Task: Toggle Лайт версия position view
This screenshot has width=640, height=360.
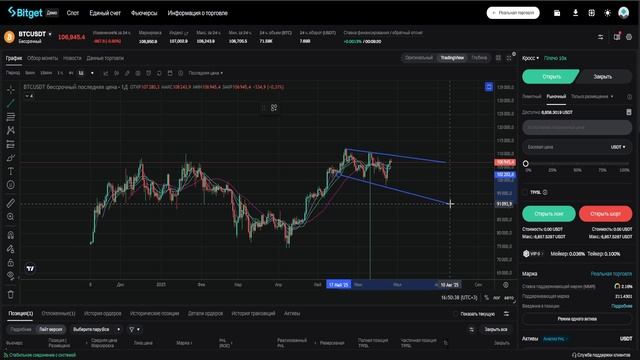Action: 51,329
